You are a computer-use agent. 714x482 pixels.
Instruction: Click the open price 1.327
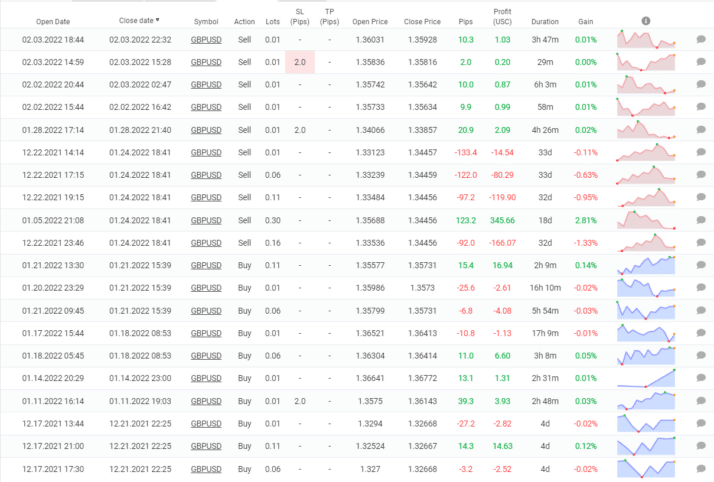coord(370,468)
